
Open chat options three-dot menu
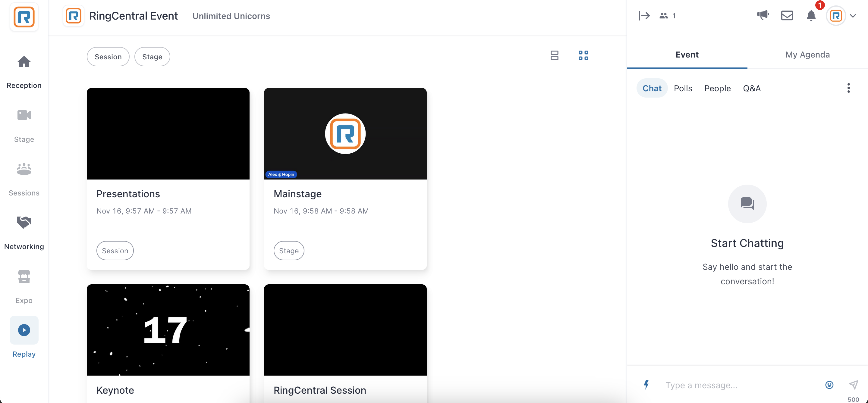848,88
